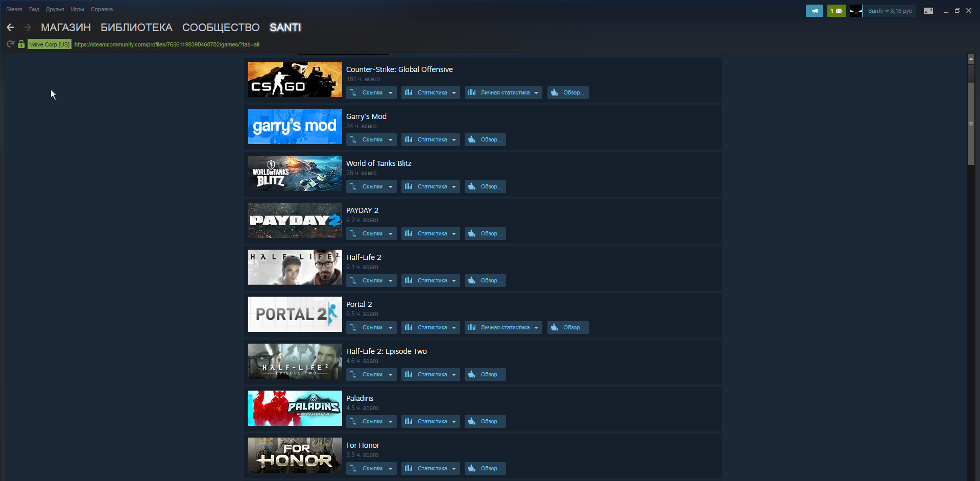Expand Ссылки dropdown arrow for Half-Life 2
980x481 pixels.
(391, 281)
